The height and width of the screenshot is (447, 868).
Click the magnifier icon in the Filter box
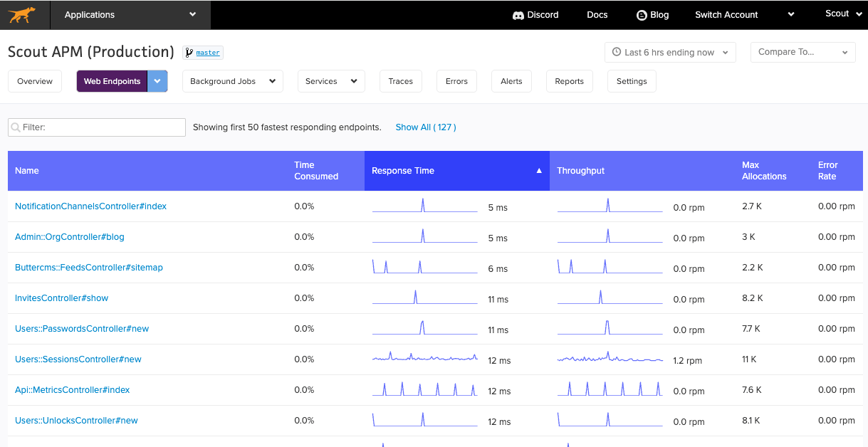click(16, 127)
